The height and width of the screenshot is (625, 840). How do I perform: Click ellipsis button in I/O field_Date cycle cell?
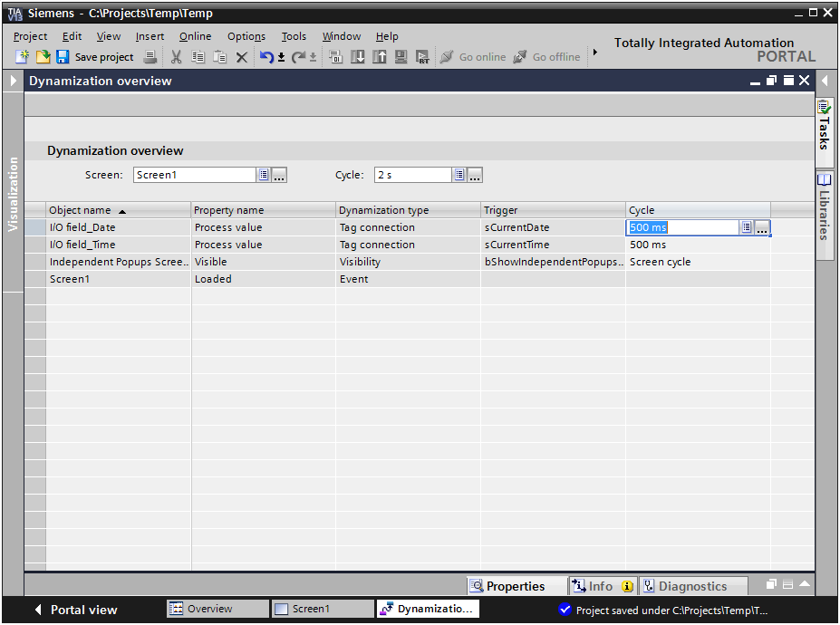762,227
